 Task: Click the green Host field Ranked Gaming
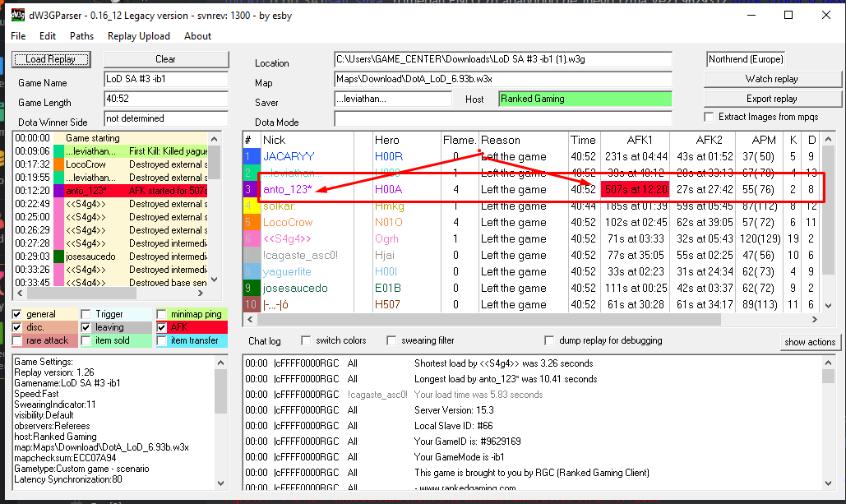coord(585,99)
